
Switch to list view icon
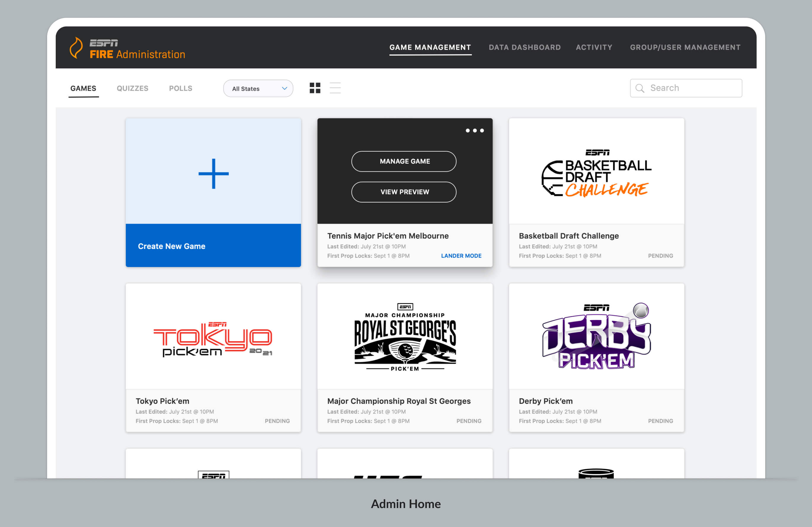point(335,88)
